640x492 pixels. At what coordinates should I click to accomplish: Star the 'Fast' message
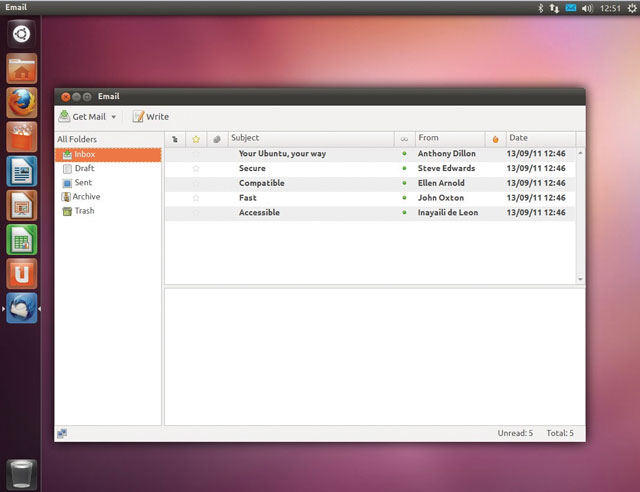click(x=196, y=198)
